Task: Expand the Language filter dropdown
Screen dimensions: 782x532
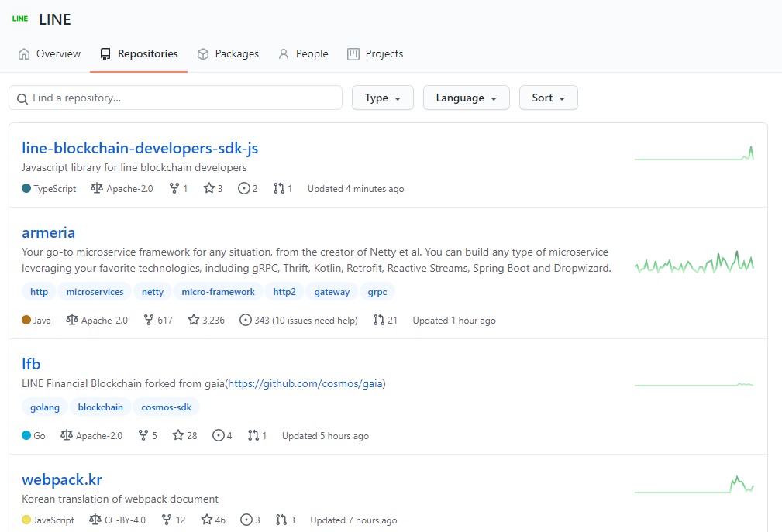Action: 467,98
